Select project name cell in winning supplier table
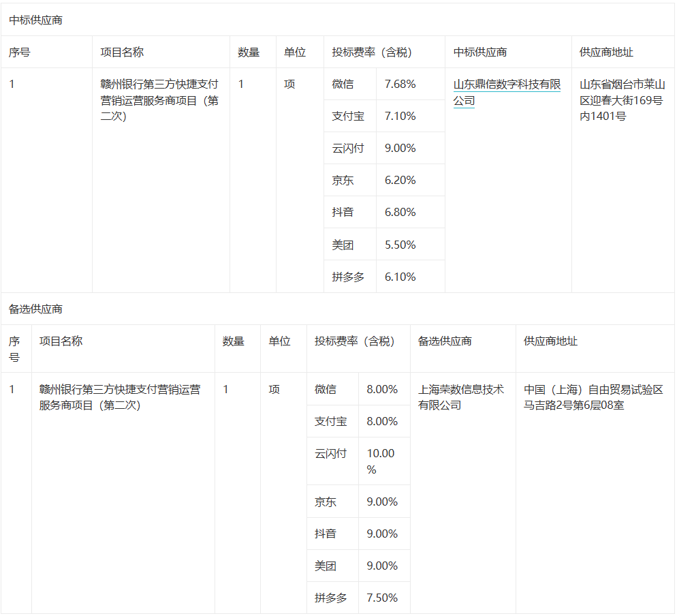The height and width of the screenshot is (616, 677). pyautogui.click(x=159, y=100)
